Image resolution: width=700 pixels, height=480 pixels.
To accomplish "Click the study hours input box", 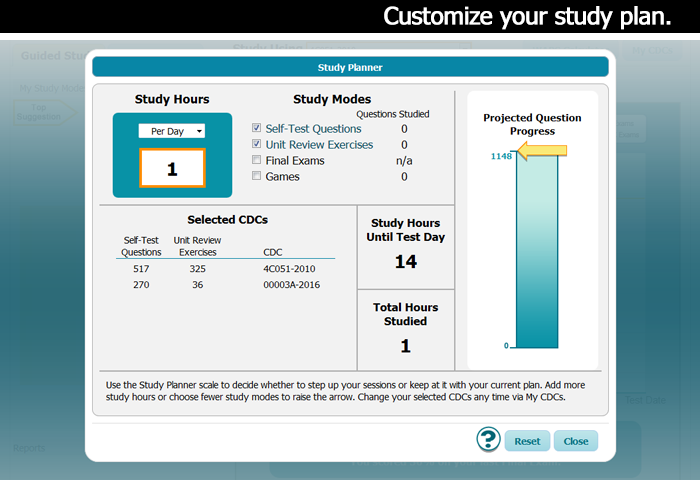I will pos(171,169).
